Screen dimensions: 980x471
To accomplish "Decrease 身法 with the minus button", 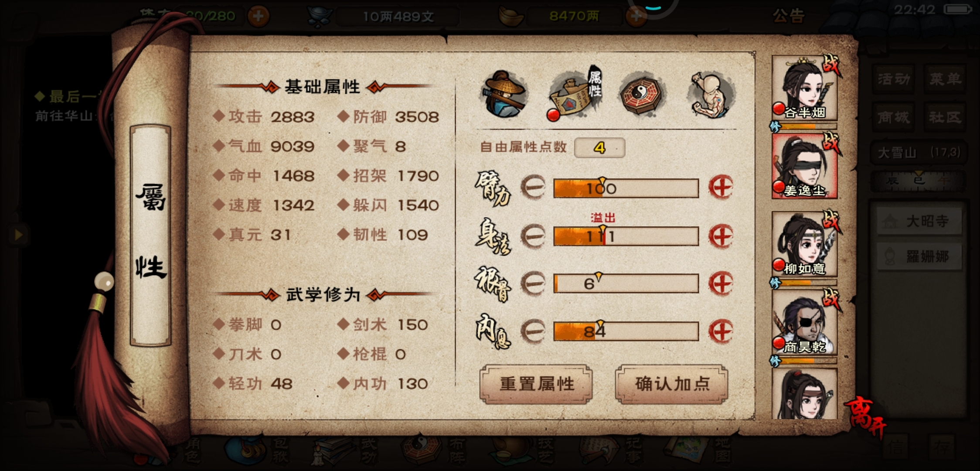I will [x=533, y=236].
